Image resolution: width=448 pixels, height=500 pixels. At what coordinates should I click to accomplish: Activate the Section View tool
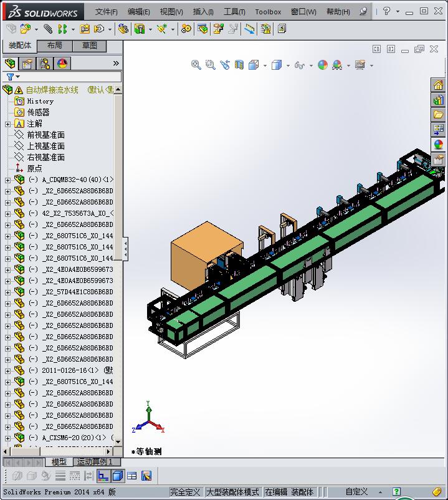coord(239,65)
